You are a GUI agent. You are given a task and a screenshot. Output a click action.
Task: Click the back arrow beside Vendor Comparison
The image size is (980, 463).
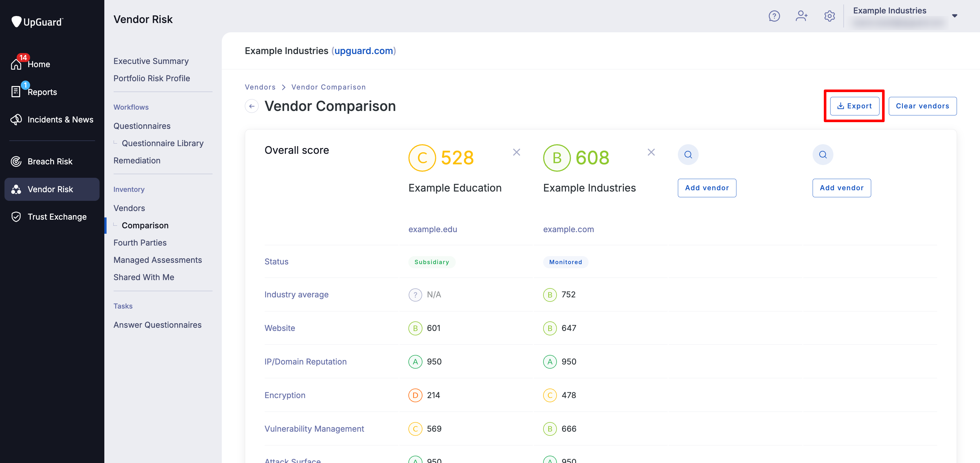[x=252, y=106]
